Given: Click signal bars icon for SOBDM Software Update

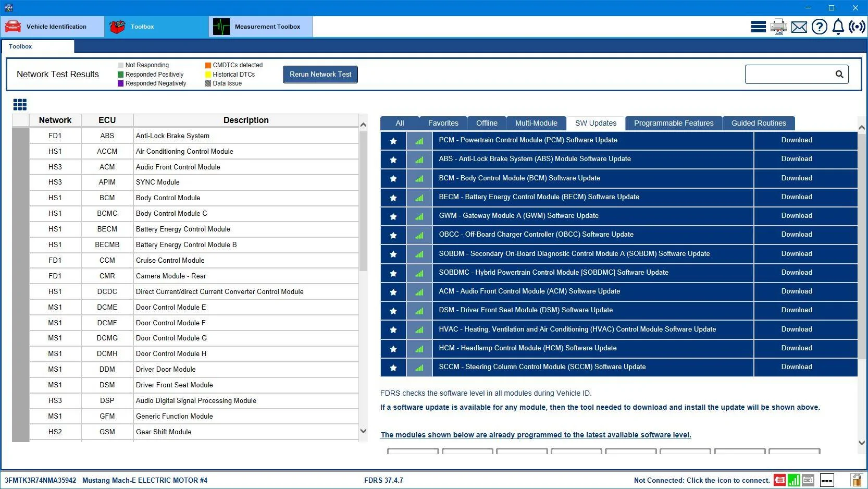Looking at the screenshot, I should click(x=419, y=254).
